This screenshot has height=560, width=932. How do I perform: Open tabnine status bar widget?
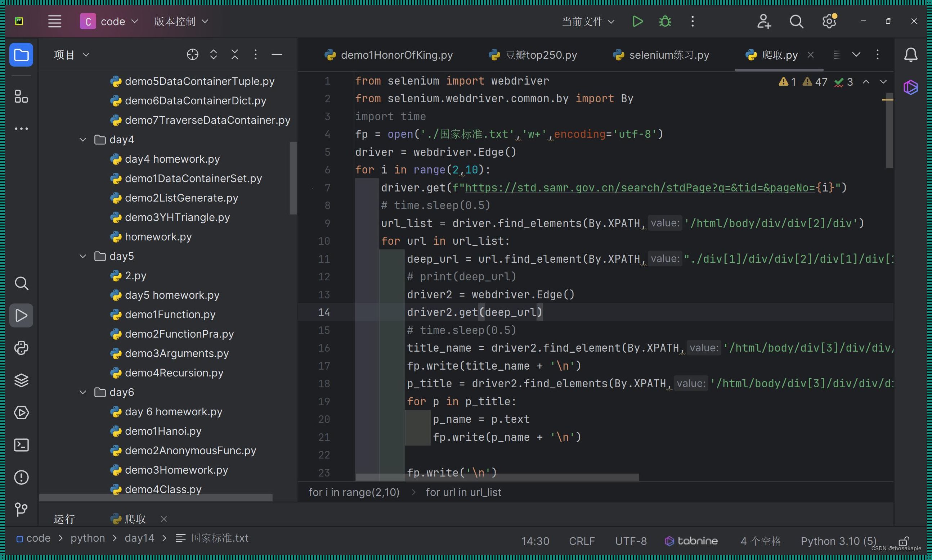(x=691, y=541)
